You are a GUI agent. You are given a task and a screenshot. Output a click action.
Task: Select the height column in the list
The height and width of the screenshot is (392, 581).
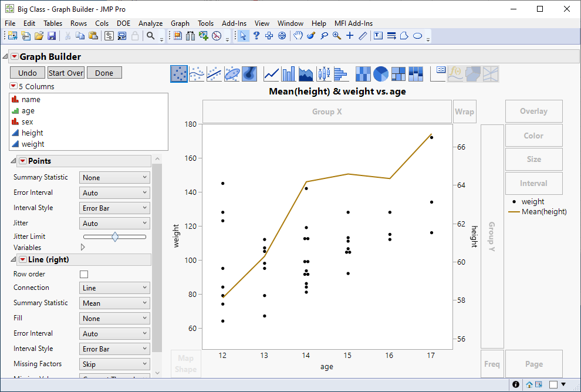(x=32, y=133)
